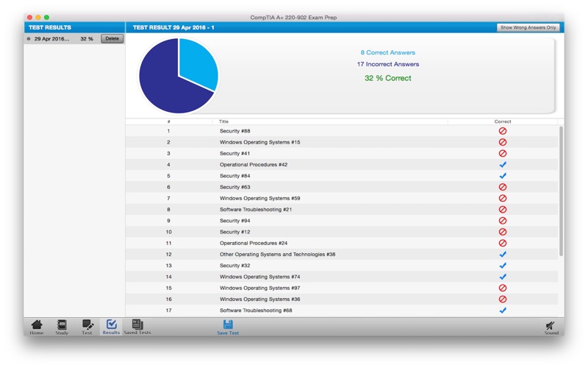Image resolution: width=588 pixels, height=368 pixels.
Task: Click the '32 % Correct' text
Action: (x=388, y=78)
